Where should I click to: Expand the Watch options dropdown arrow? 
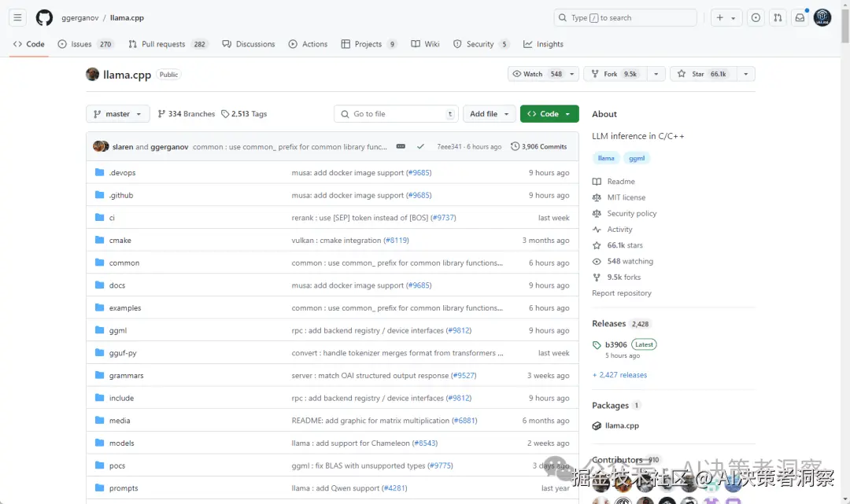(x=572, y=74)
